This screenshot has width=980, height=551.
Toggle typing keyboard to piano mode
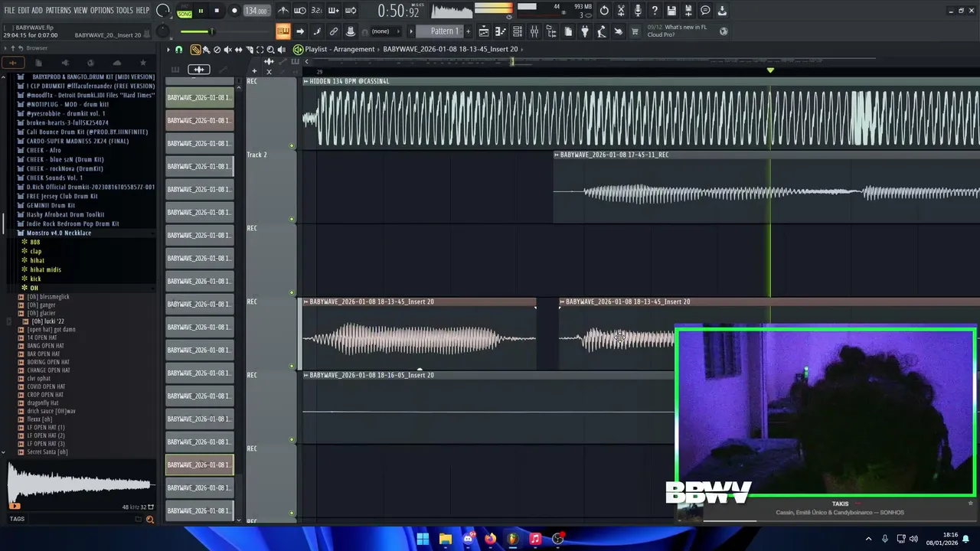pos(283,31)
